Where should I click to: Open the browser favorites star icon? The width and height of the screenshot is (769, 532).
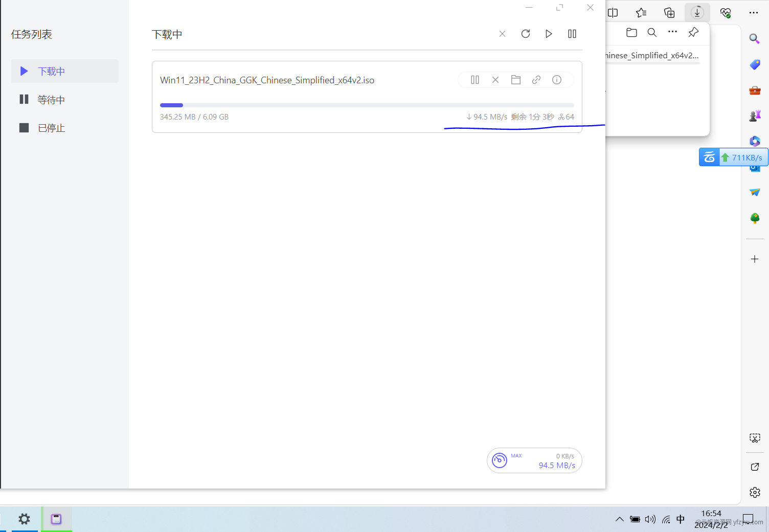[641, 13]
